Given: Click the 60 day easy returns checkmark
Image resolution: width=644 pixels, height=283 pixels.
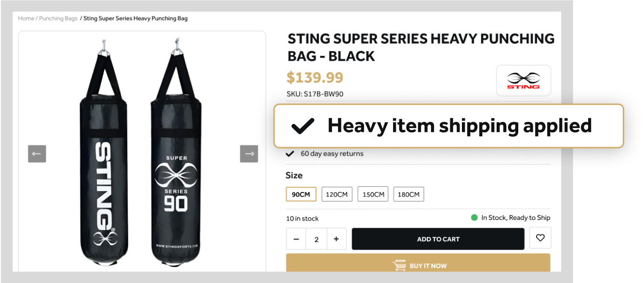Looking at the screenshot, I should 290,154.
